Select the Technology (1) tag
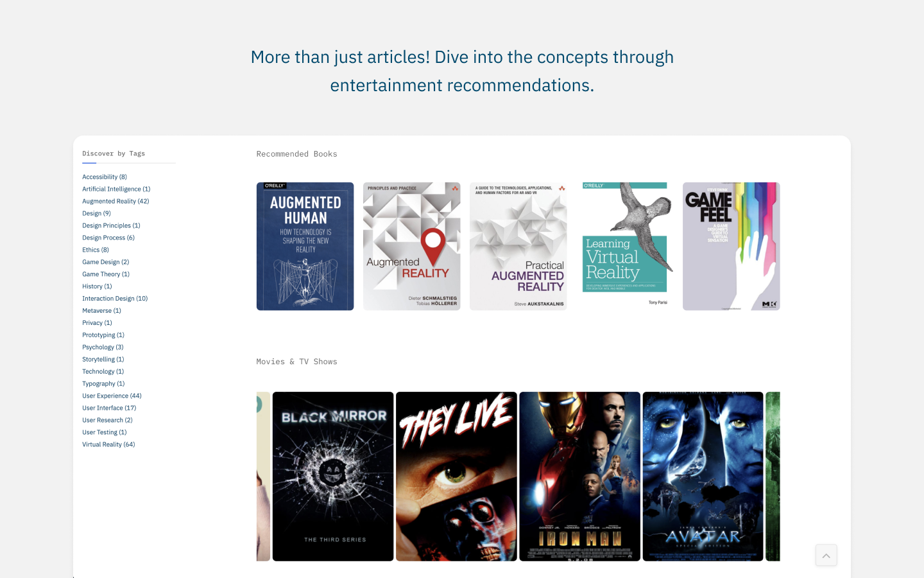The height and width of the screenshot is (578, 924). click(x=103, y=372)
